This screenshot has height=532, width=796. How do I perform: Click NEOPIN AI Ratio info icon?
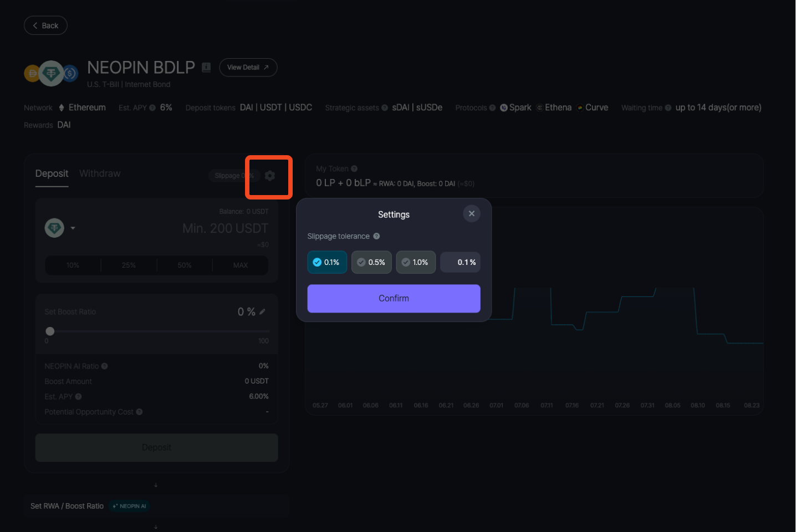[x=105, y=366]
